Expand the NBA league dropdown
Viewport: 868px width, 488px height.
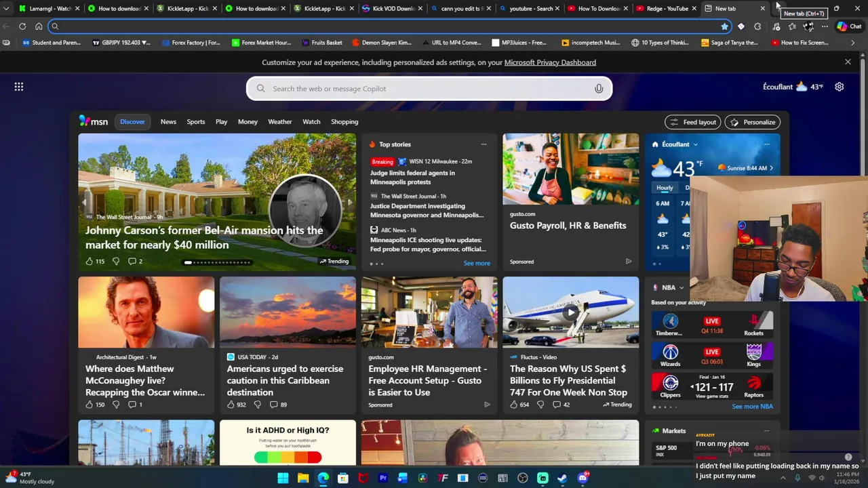[682, 288]
